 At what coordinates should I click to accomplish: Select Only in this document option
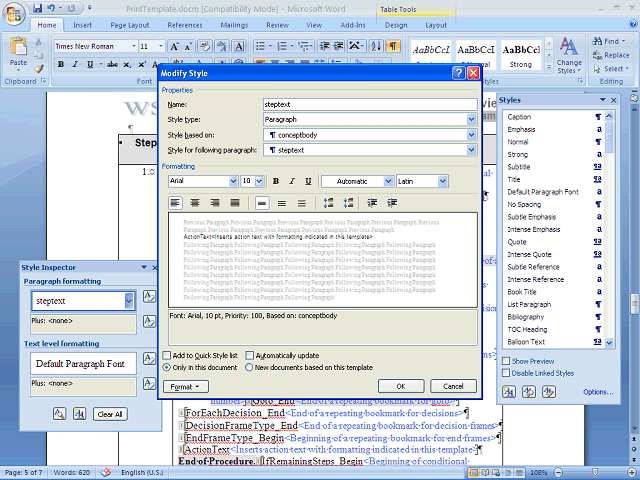(167, 367)
